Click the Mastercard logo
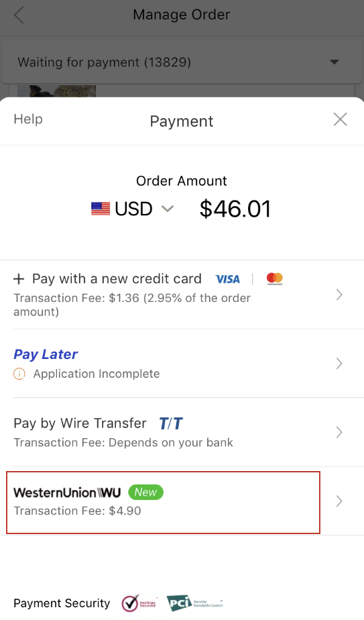 275,278
